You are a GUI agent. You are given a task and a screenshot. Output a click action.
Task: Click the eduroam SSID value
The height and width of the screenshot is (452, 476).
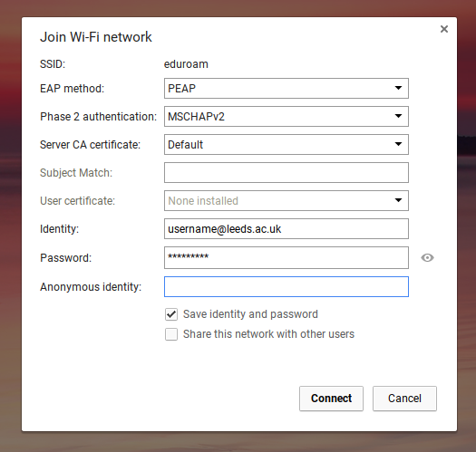[x=186, y=64]
